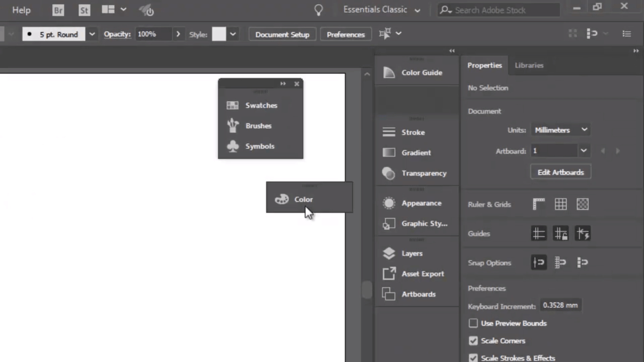The height and width of the screenshot is (362, 644).
Task: Open the Artboard number dropdown
Action: (584, 151)
